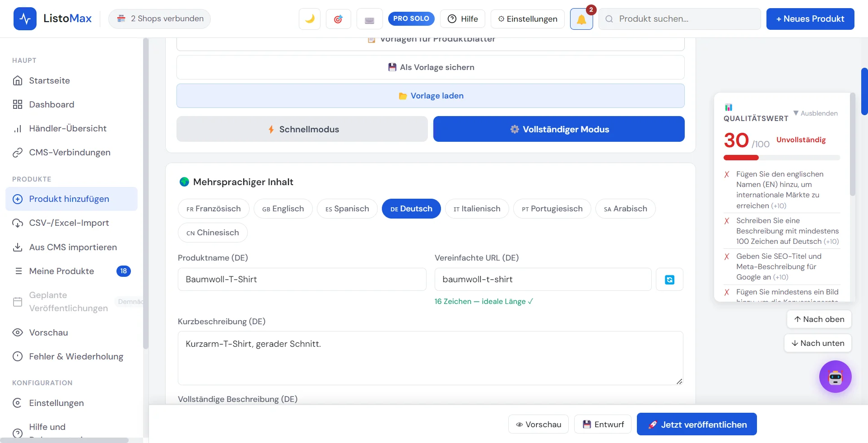Screen dimensions: 868x443
Task: Open Fehler & Wiederholung page
Action: 71,356
